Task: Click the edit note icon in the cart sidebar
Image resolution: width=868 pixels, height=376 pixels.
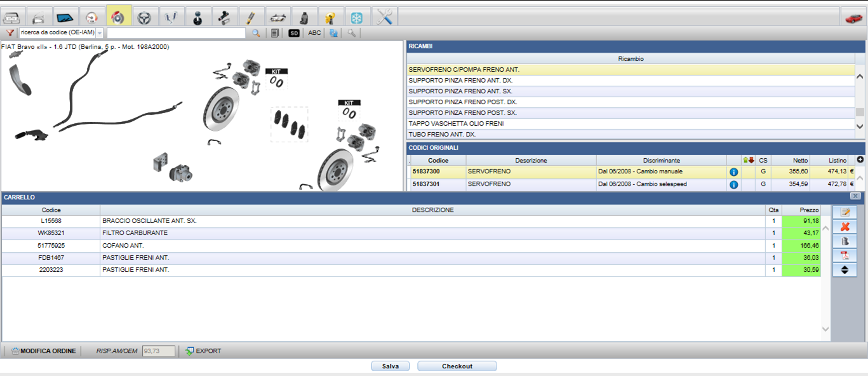Action: pyautogui.click(x=845, y=212)
